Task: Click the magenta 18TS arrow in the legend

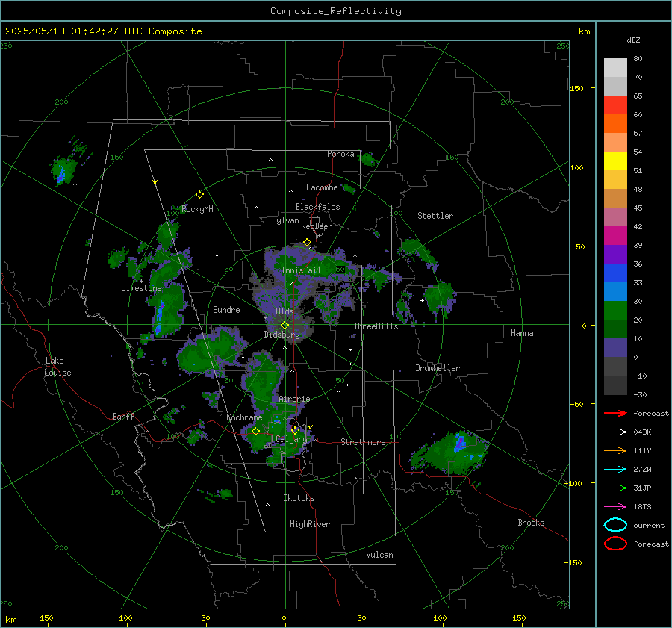Action: (x=615, y=507)
